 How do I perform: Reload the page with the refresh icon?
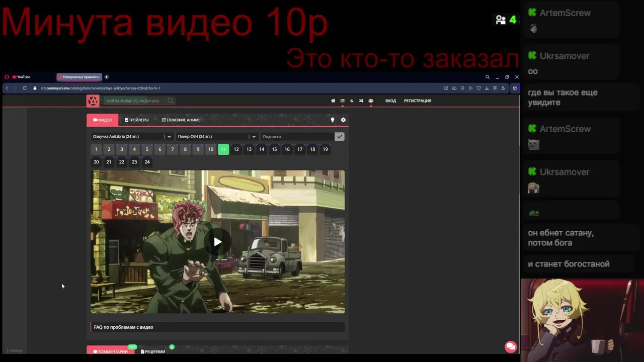(25, 88)
